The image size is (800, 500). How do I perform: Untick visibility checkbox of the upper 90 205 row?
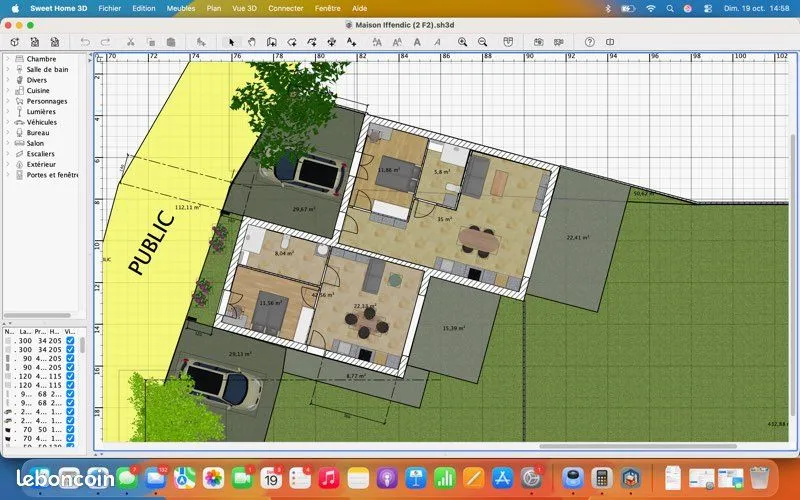tap(70, 359)
